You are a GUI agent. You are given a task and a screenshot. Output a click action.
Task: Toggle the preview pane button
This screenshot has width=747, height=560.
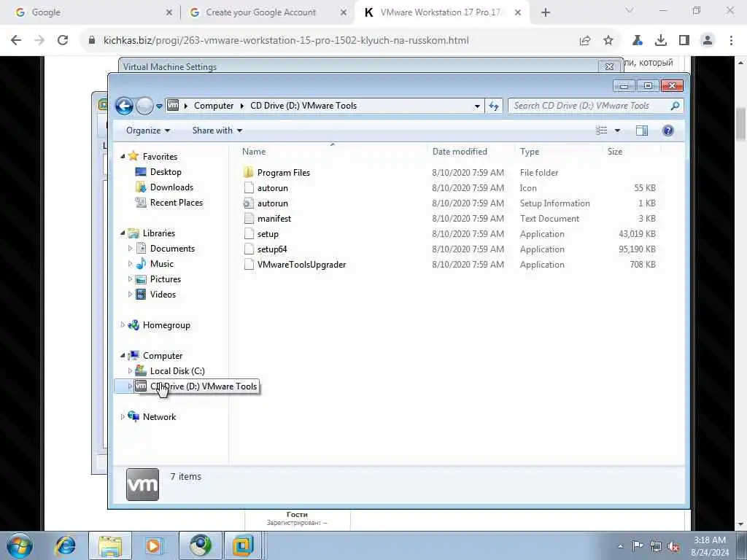642,131
